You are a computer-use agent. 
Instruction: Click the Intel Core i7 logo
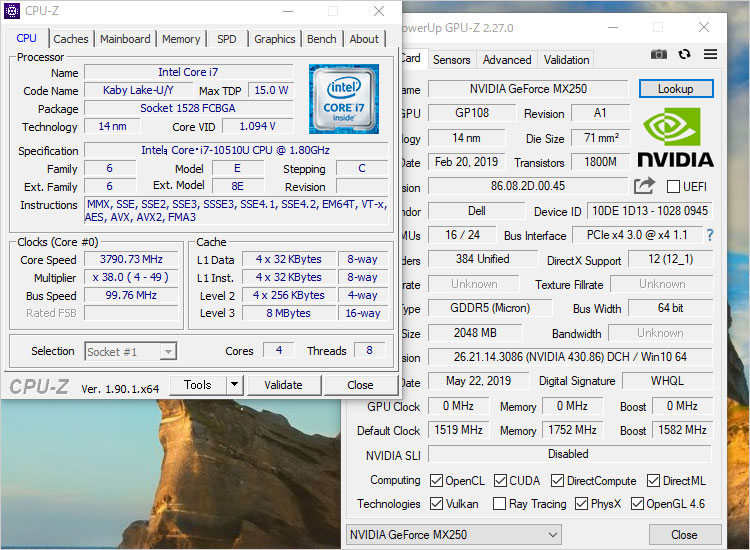(344, 99)
